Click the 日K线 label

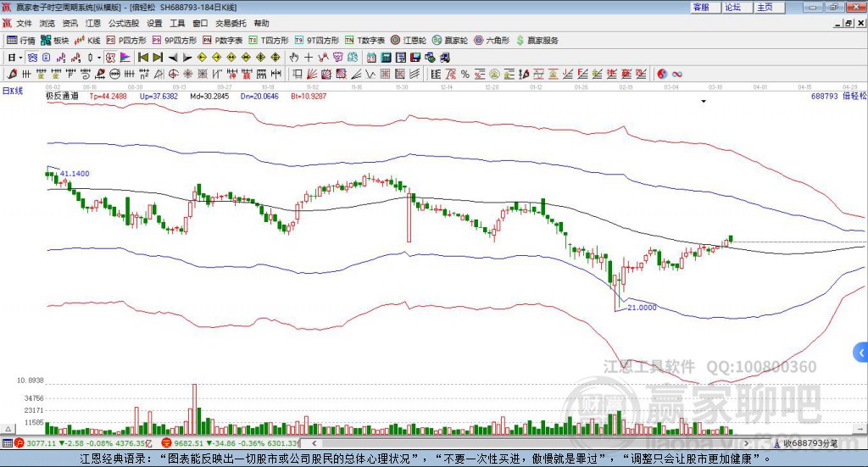[13, 91]
